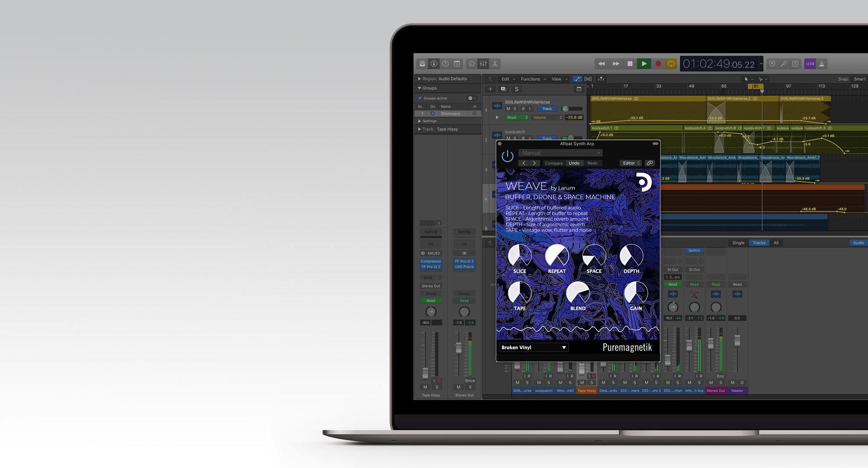The height and width of the screenshot is (468, 868).
Task: Toggle the WEAVE plugin power button
Action: pyautogui.click(x=508, y=156)
